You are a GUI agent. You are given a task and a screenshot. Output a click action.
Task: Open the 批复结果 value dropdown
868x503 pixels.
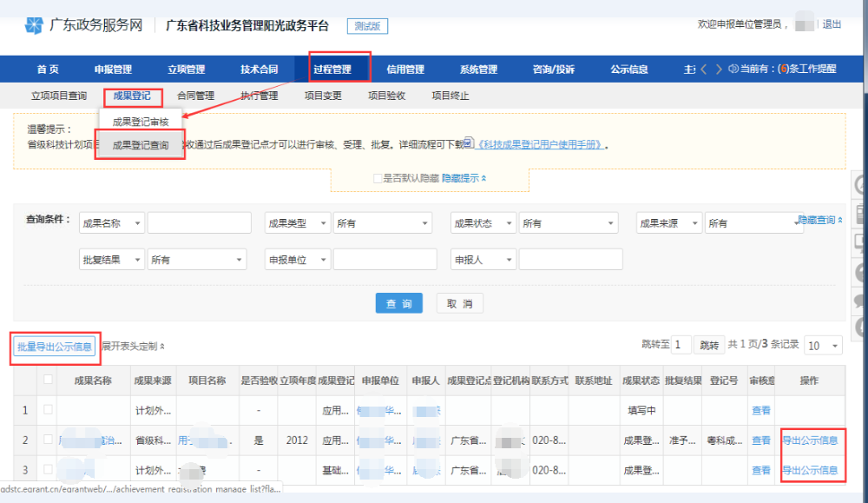pyautogui.click(x=198, y=260)
